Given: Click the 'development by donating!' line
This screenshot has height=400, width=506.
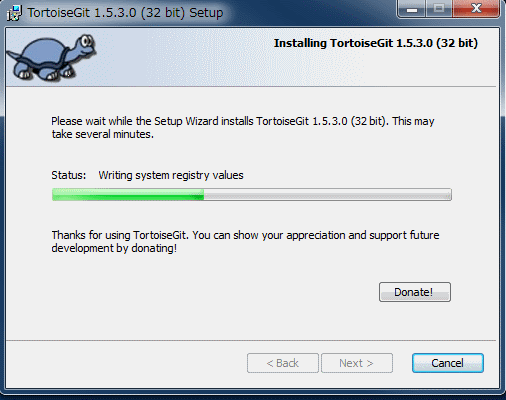Looking at the screenshot, I should (x=114, y=248).
